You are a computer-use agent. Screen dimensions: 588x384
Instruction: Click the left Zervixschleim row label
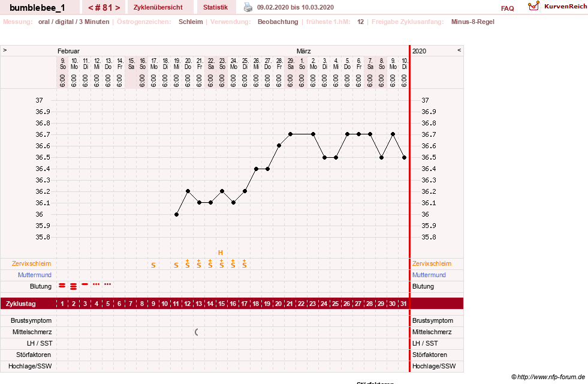coord(31,263)
